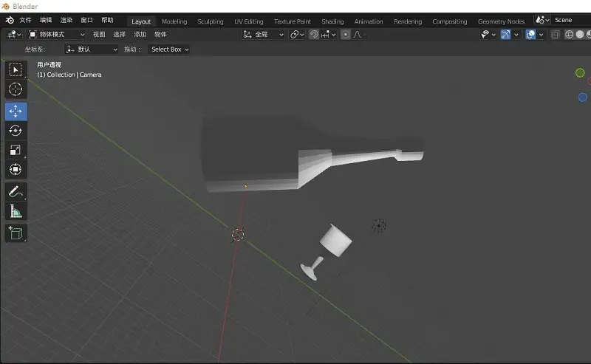Open the 帮助 menu
The height and width of the screenshot is (364, 591).
(107, 20)
